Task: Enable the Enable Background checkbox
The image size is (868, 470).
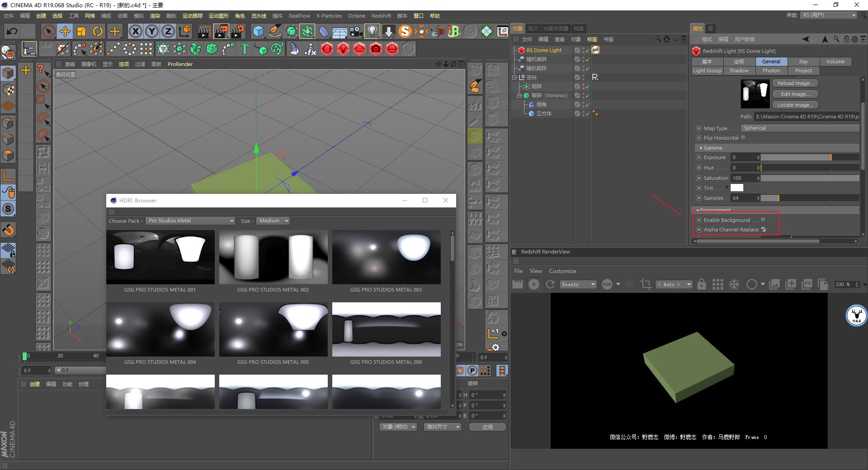Action: click(763, 220)
